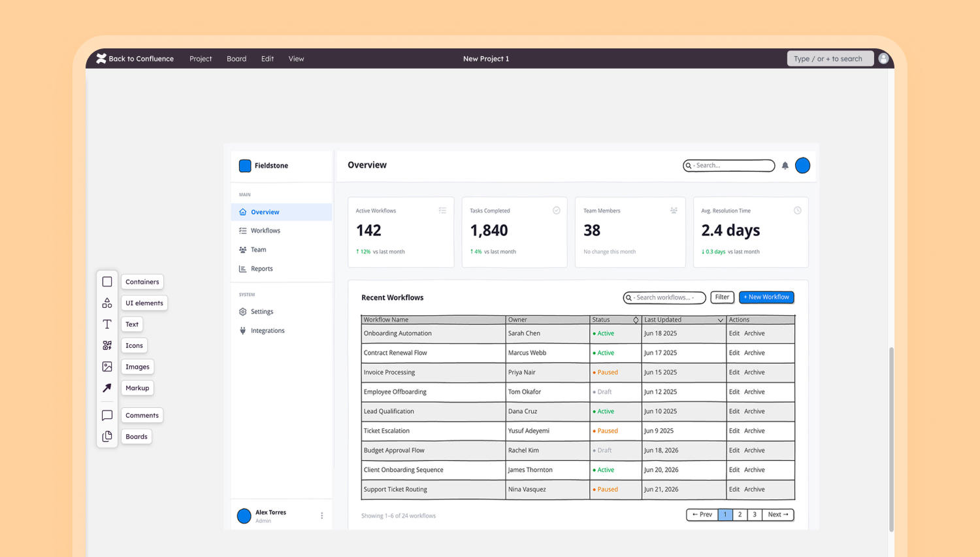
Task: Open Alex Torres options menu dots
Action: (x=321, y=516)
